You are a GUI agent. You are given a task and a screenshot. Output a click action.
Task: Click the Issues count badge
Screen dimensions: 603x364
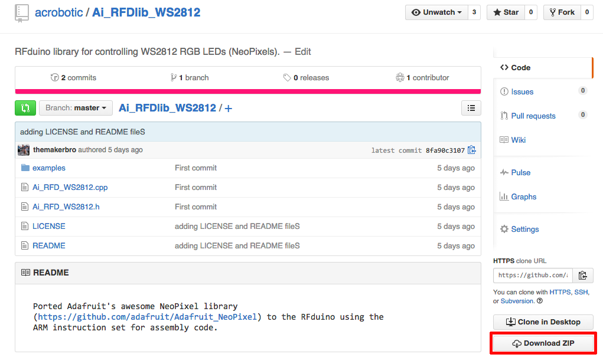click(x=582, y=91)
